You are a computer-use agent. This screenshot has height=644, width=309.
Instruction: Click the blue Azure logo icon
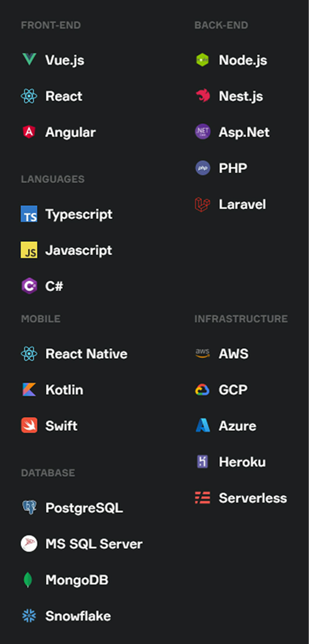click(203, 425)
